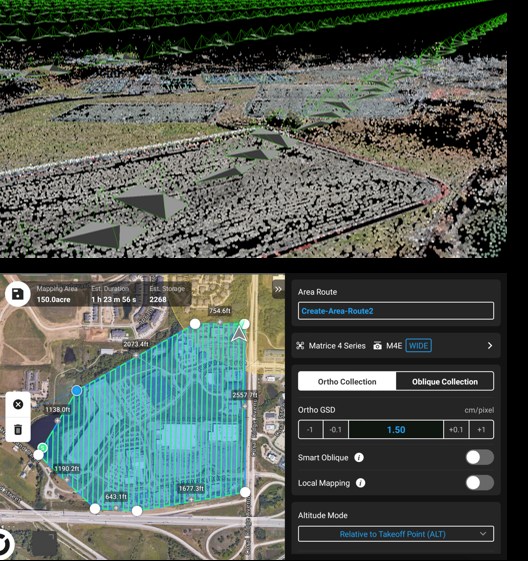The height and width of the screenshot is (561, 528).
Task: Select the blue polygon vertex on the map
Action: point(77,390)
